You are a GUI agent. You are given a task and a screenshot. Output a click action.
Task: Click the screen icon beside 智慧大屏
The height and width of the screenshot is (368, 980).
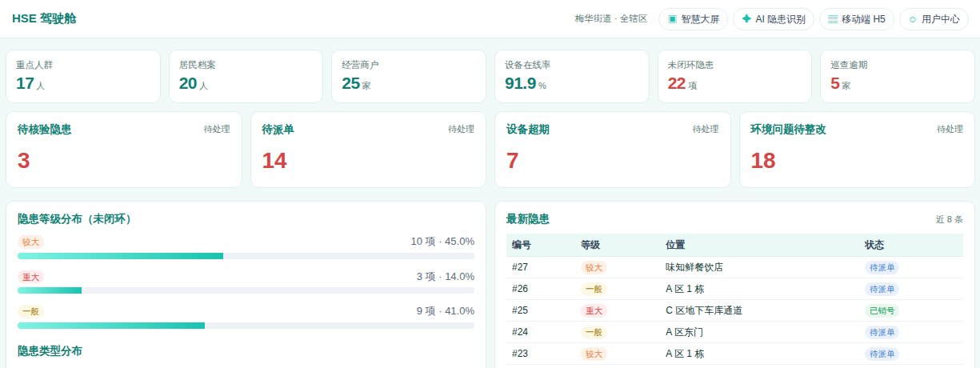pos(672,19)
